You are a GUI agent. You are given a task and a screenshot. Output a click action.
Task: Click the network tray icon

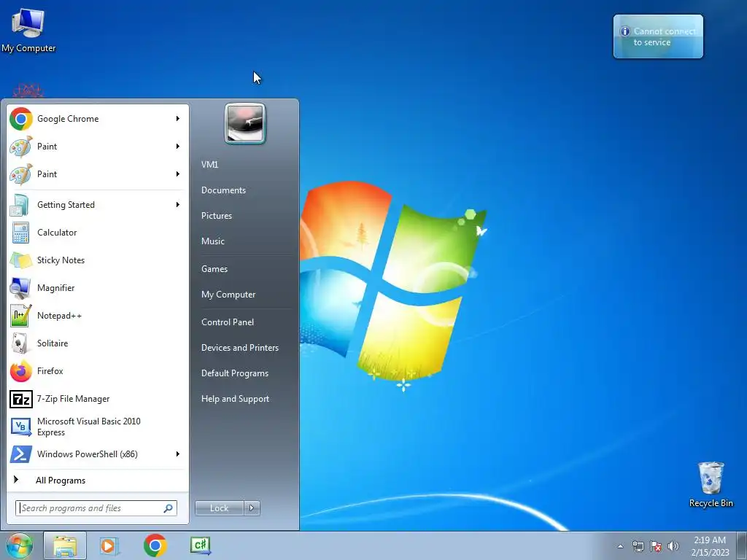click(638, 546)
